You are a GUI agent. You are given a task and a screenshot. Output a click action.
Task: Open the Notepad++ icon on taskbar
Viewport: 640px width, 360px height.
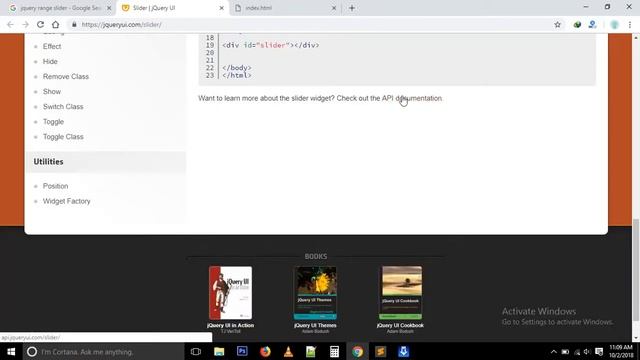pyautogui.click(x=311, y=351)
